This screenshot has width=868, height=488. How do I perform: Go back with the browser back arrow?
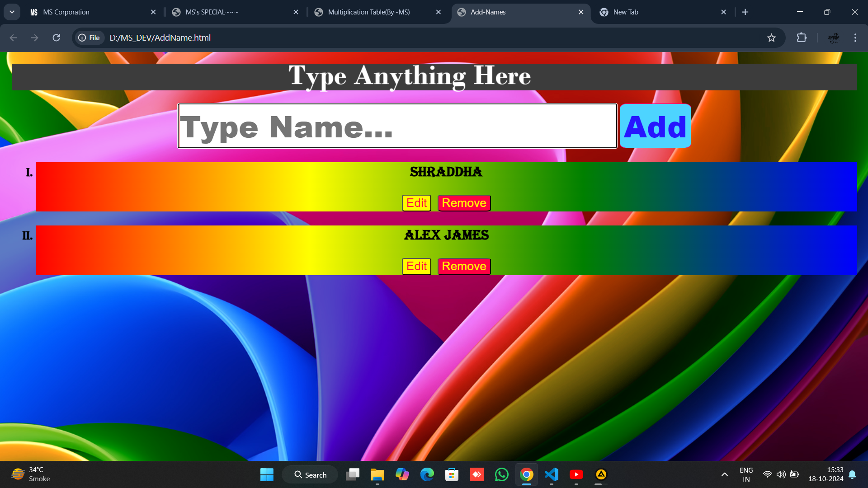(13, 38)
